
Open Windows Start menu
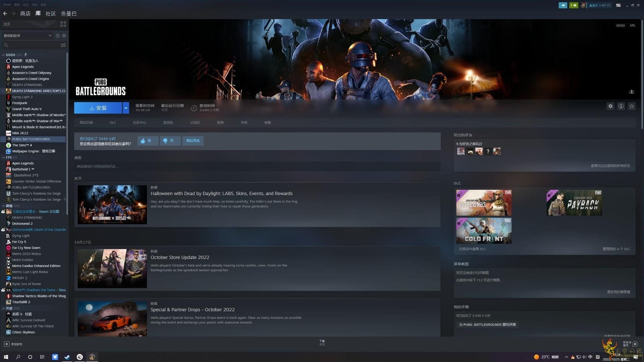[6, 357]
